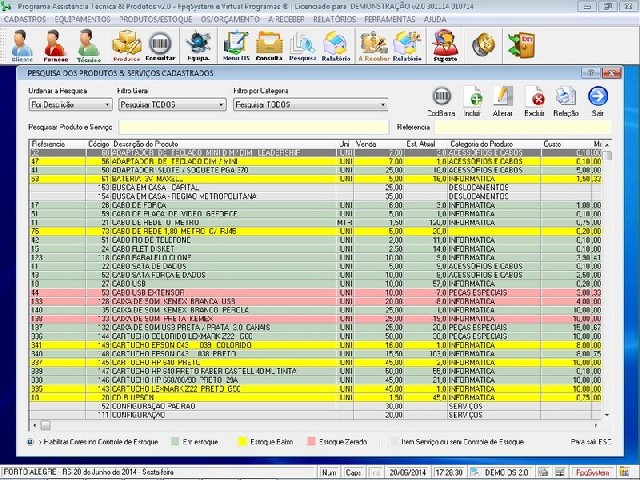Click the 20/06/2014 date in status bar
This screenshot has width=640, height=480.
(407, 472)
